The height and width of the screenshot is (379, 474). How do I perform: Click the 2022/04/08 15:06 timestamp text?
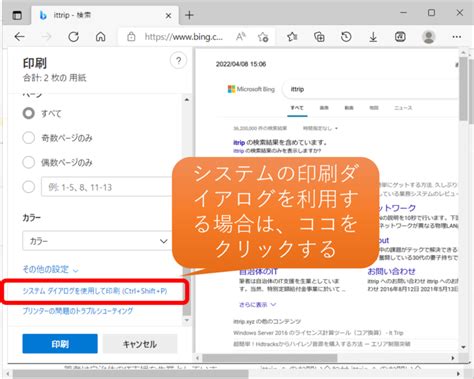(241, 64)
